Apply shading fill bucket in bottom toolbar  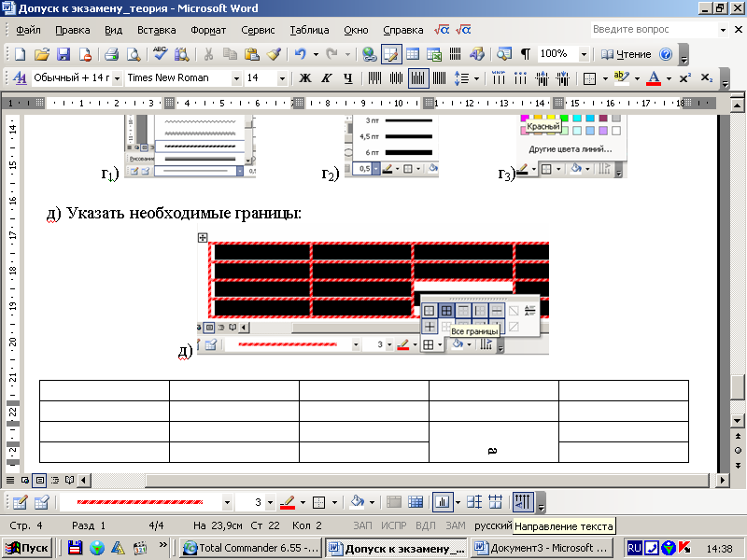[x=358, y=502]
